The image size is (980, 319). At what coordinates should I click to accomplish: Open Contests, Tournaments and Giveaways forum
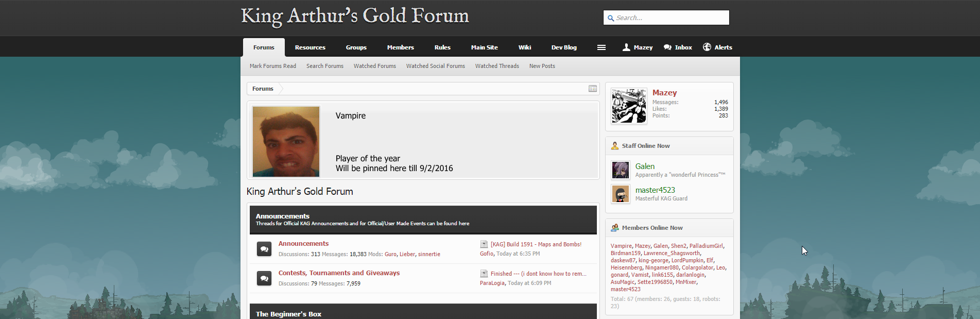[339, 273]
